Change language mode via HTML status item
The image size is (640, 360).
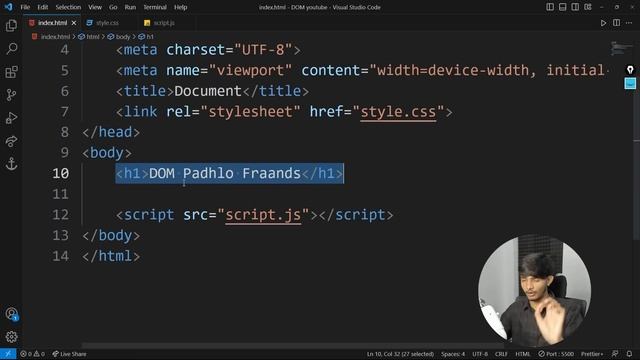click(522, 354)
